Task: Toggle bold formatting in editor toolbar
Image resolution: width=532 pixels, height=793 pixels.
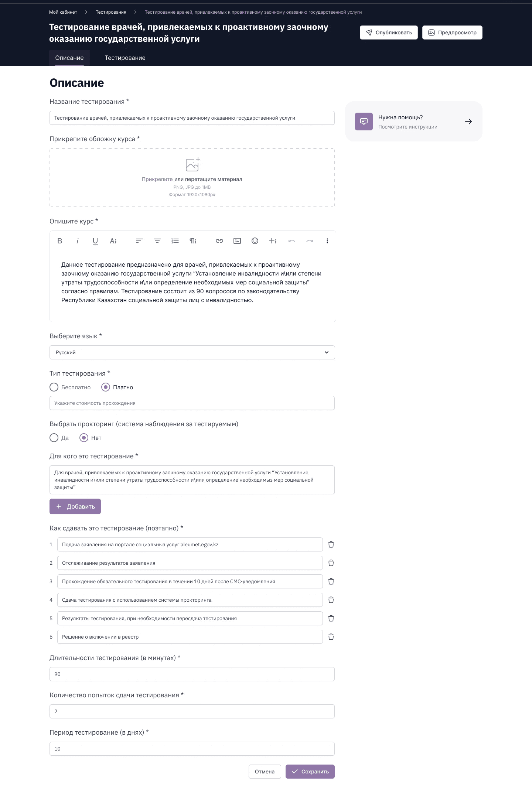Action: [60, 241]
